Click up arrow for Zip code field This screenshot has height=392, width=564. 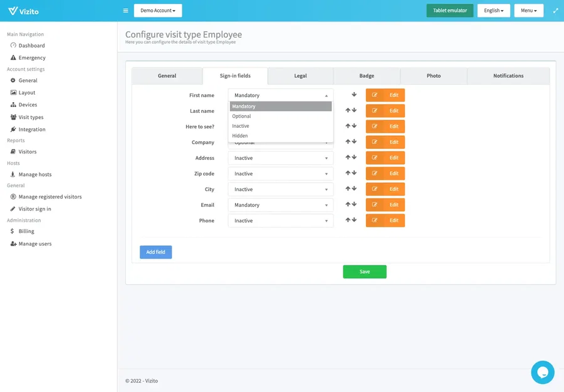point(348,173)
